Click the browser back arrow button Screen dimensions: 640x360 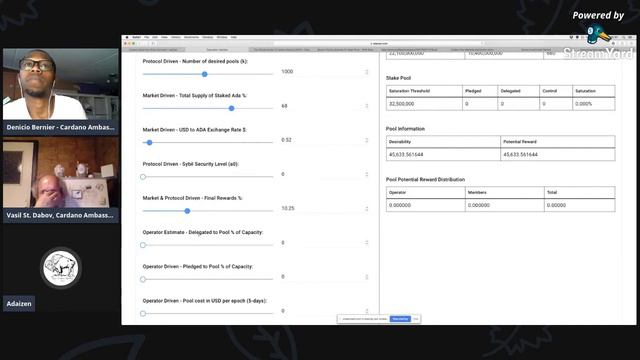140,43
